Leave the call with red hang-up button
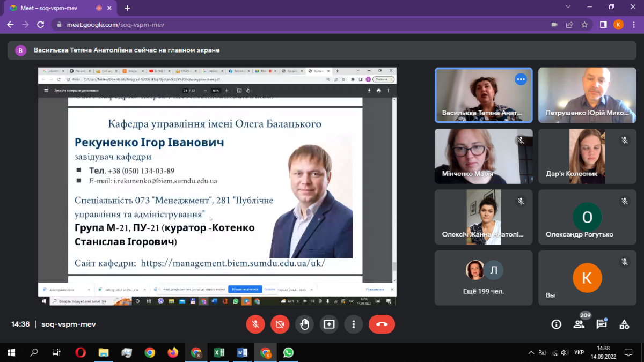 coord(382,324)
